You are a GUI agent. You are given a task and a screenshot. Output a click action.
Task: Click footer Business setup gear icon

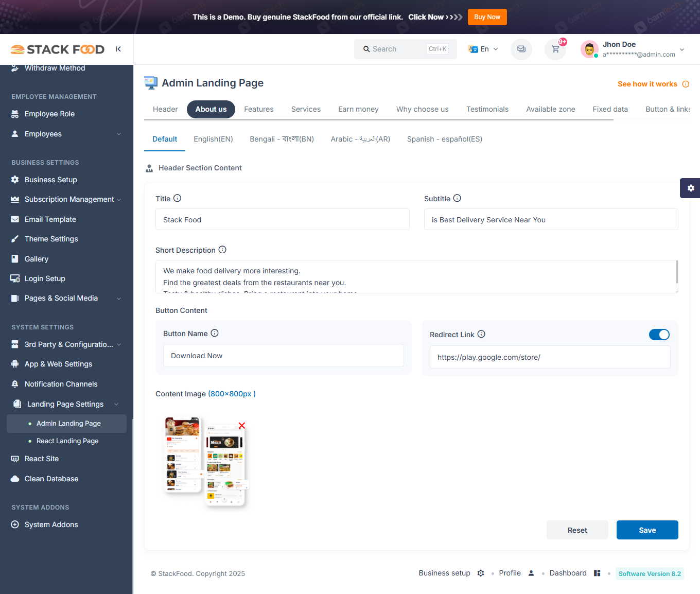481,573
